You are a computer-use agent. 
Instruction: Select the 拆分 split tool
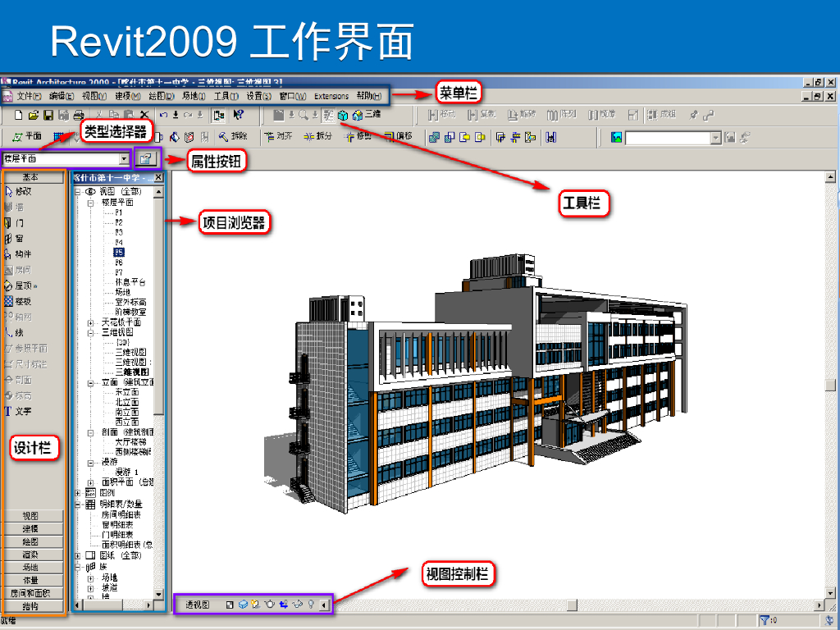(318, 137)
